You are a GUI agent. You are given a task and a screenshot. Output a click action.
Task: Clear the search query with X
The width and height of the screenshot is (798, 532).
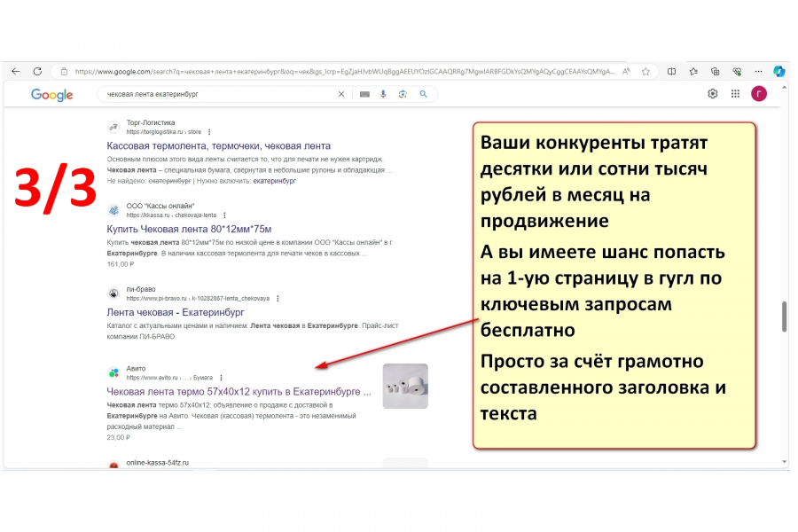pos(341,94)
